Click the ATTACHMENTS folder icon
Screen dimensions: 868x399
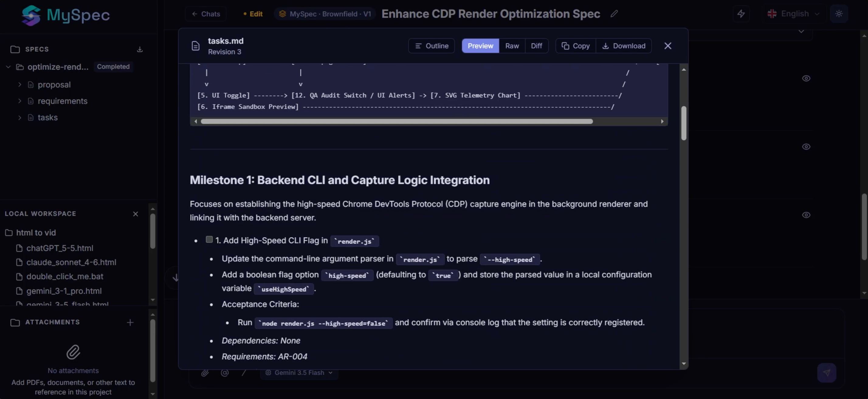click(x=15, y=322)
